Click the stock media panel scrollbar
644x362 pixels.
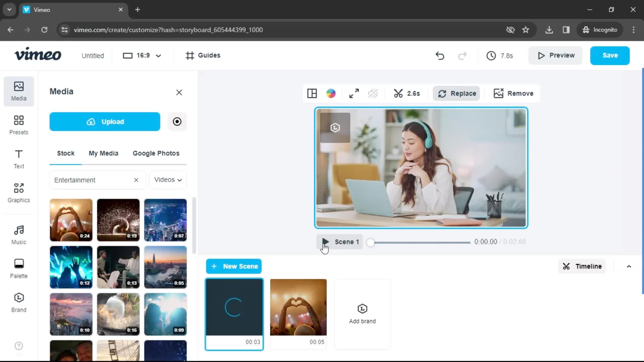(x=194, y=225)
